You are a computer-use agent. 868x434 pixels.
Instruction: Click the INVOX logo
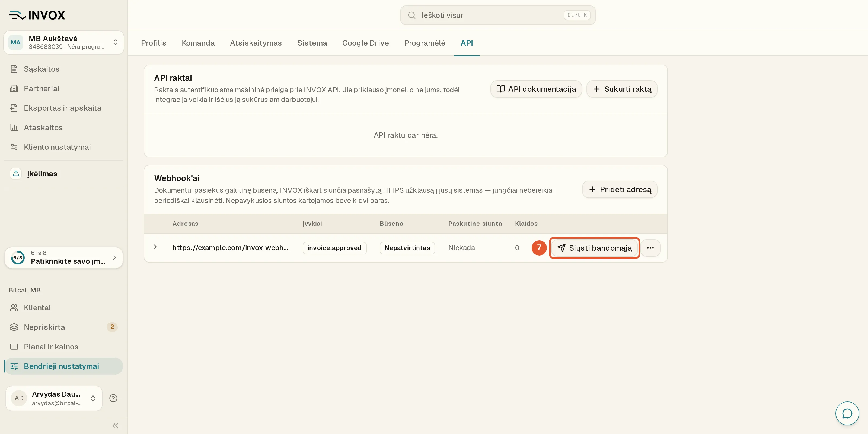(x=37, y=15)
